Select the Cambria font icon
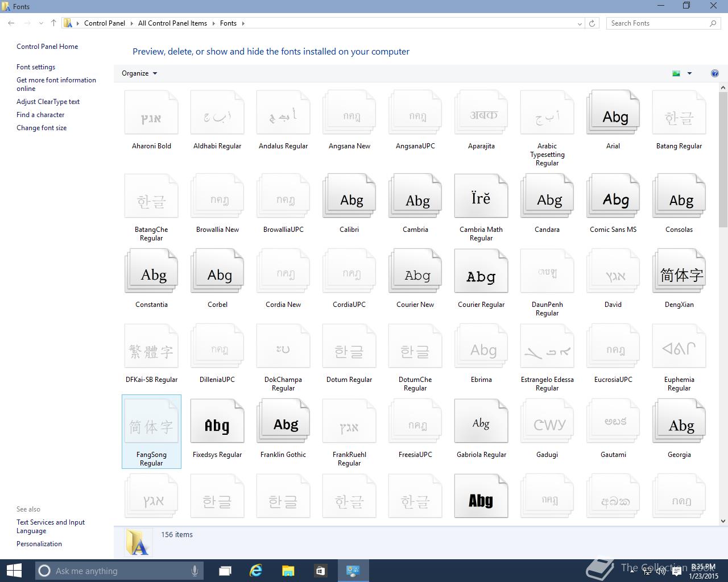Screen dimensions: 728x582 click(x=415, y=196)
